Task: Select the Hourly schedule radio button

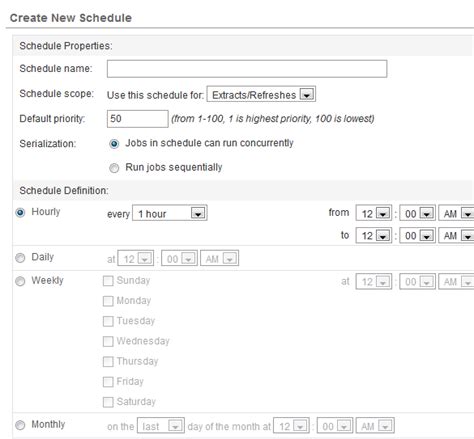Action: [x=20, y=213]
